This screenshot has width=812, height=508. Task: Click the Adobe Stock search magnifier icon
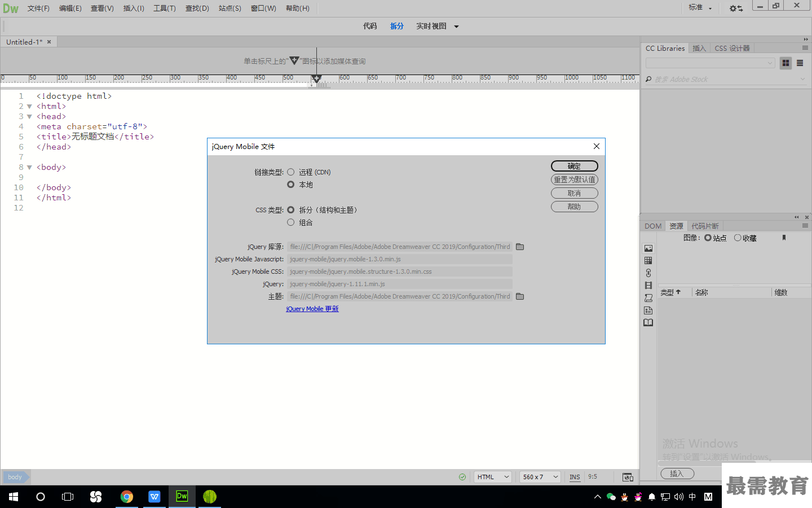click(648, 80)
